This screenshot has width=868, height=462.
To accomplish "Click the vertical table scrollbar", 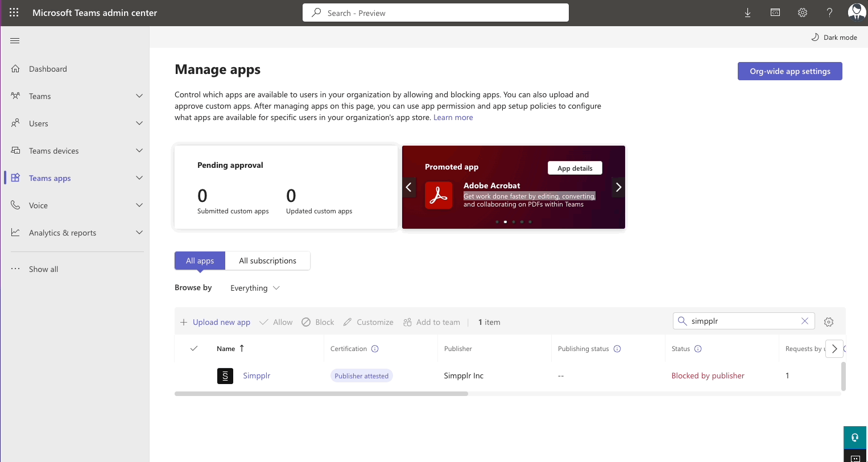I will (x=843, y=376).
